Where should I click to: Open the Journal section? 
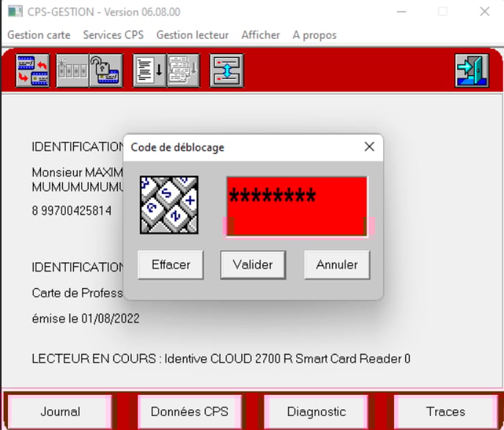tap(60, 412)
